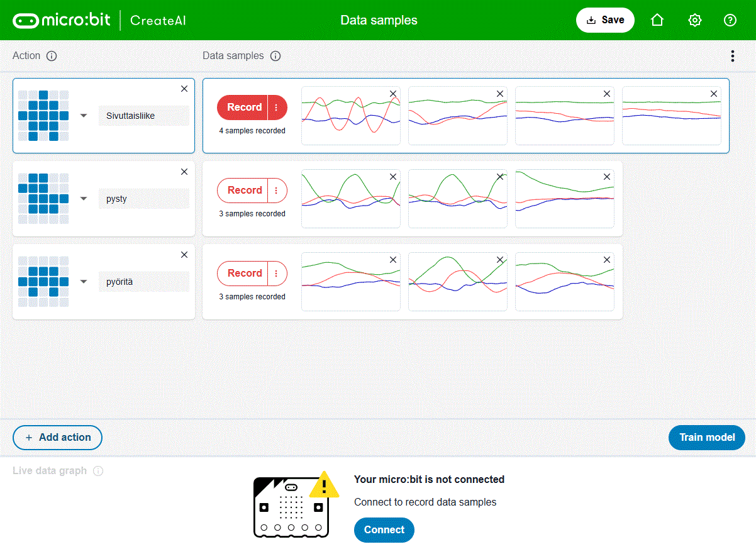756x554 pixels.
Task: Edit the pyöritä action name field
Action: tap(143, 282)
